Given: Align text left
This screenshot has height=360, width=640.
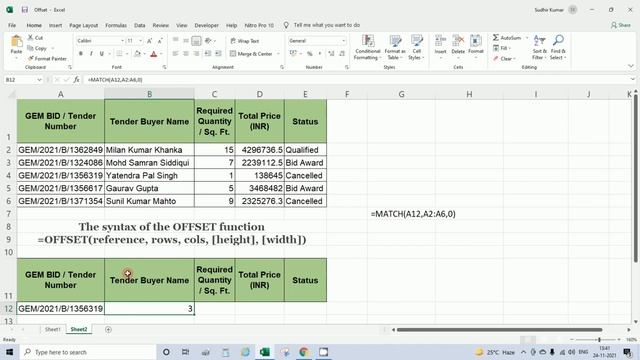Looking at the screenshot, I should (x=176, y=54).
